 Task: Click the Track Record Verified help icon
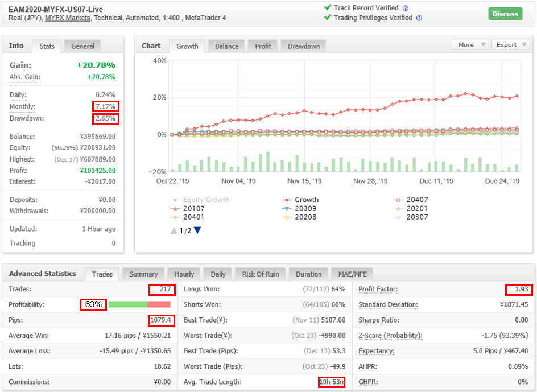click(x=406, y=8)
